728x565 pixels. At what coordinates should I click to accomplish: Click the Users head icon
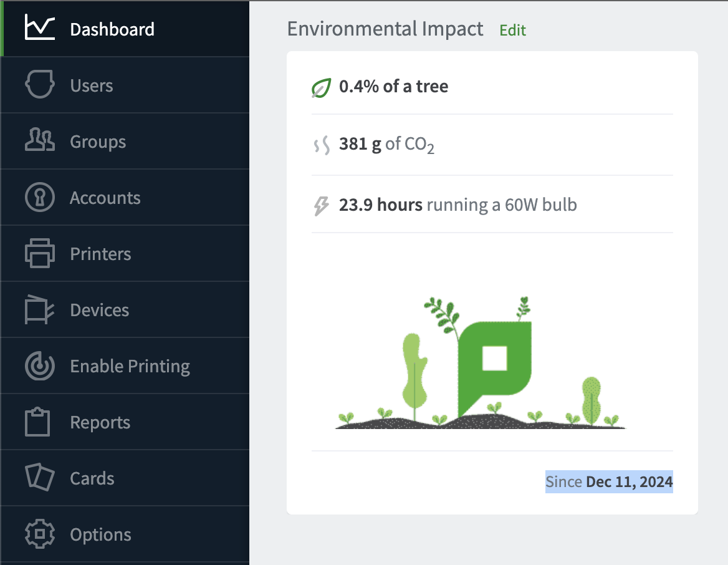pos(40,85)
